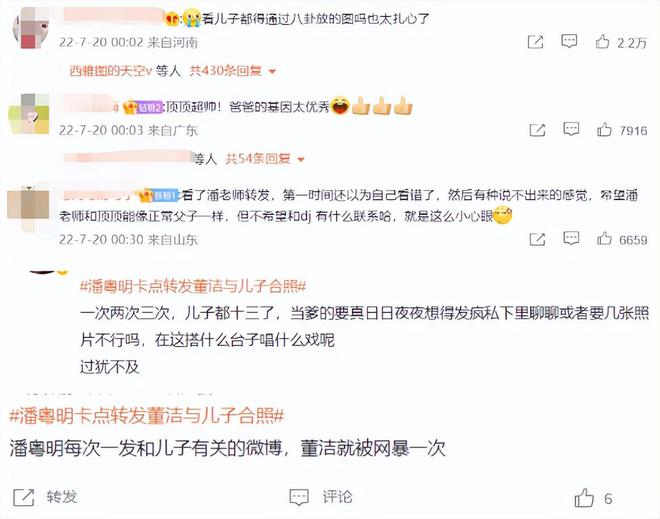Open the smaller orange hashtag in middle post
This screenshot has width=660, height=519.
193,287
